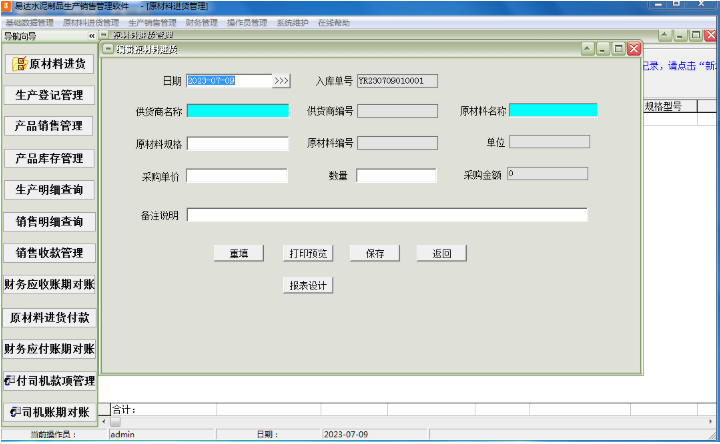
Task: Click the 打印预览 button
Action: pos(308,253)
